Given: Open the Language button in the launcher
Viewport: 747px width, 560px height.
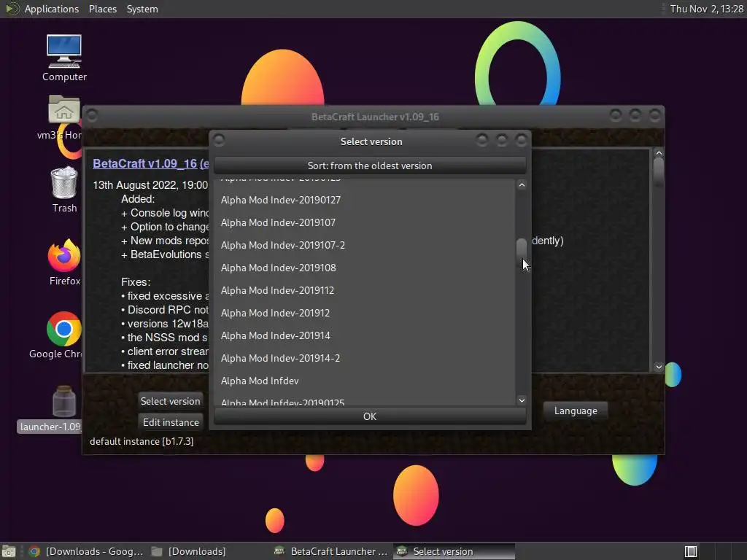Looking at the screenshot, I should coord(576,411).
